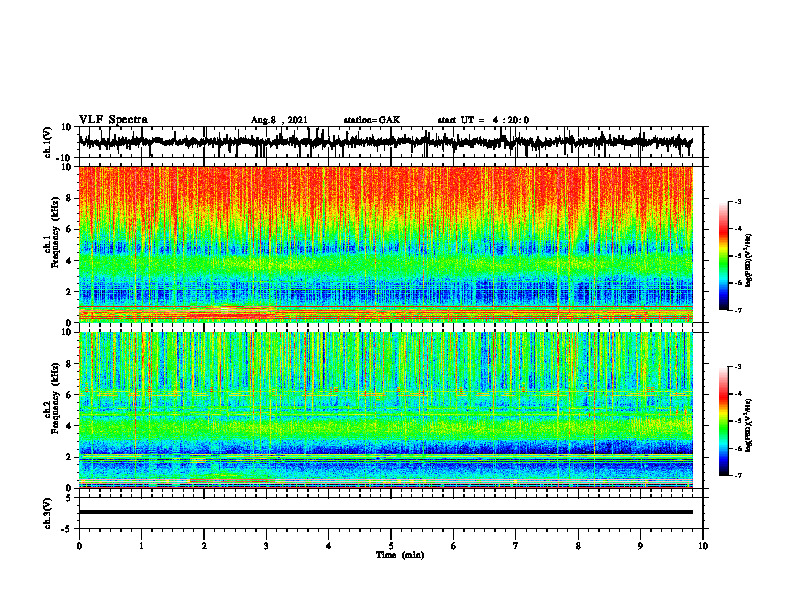792x612 pixels.
Task: Click time axis tick label "0"
Action: (x=79, y=546)
